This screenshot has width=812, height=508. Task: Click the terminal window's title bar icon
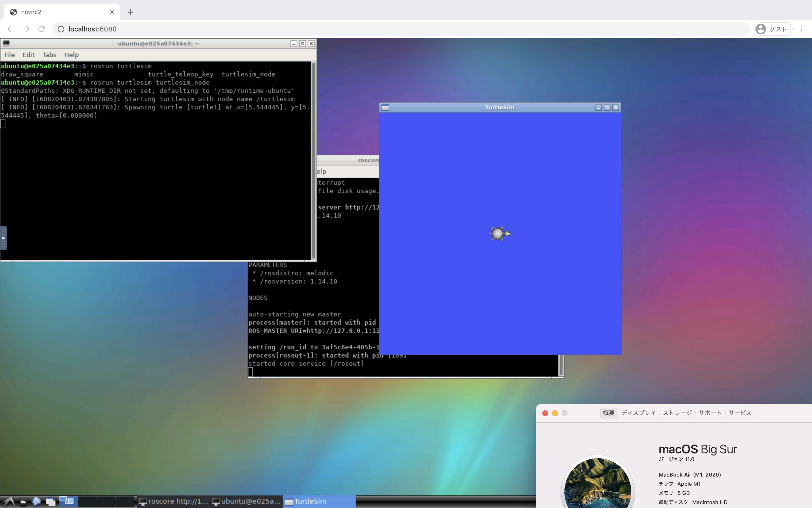[x=6, y=43]
